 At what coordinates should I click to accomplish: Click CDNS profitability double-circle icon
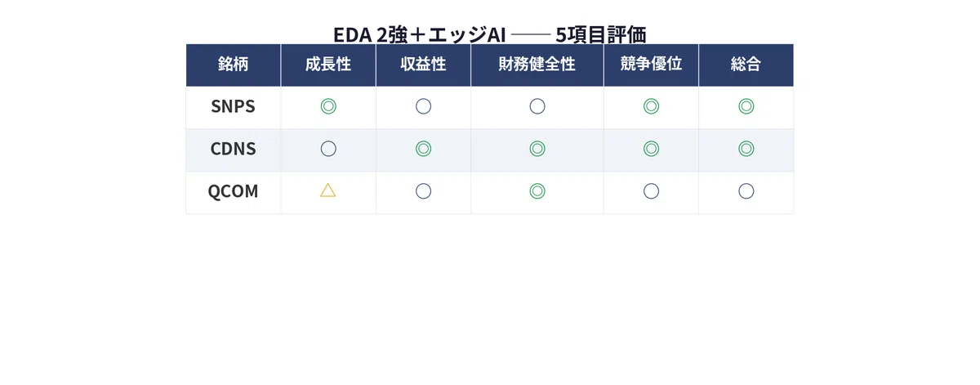pos(423,149)
